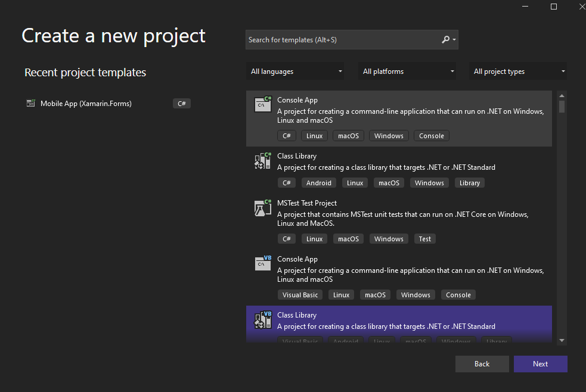Expand the arrow beside the search magnifier
This screenshot has height=392, width=586.
454,39
